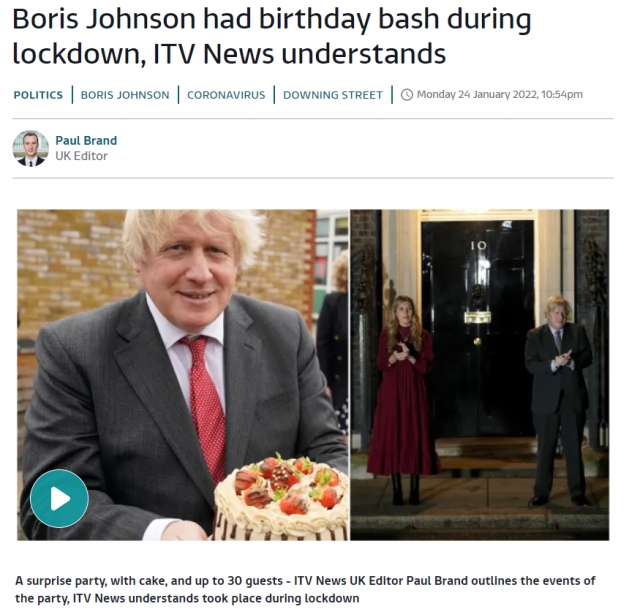Play the birthday bash video
Image resolution: width=640 pixels, height=609 pixels.
coord(60,498)
